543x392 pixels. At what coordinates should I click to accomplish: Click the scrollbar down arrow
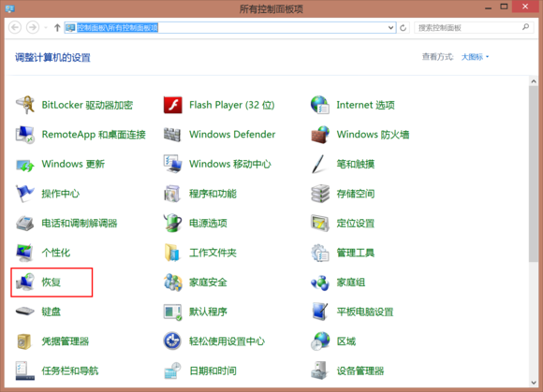(x=534, y=383)
